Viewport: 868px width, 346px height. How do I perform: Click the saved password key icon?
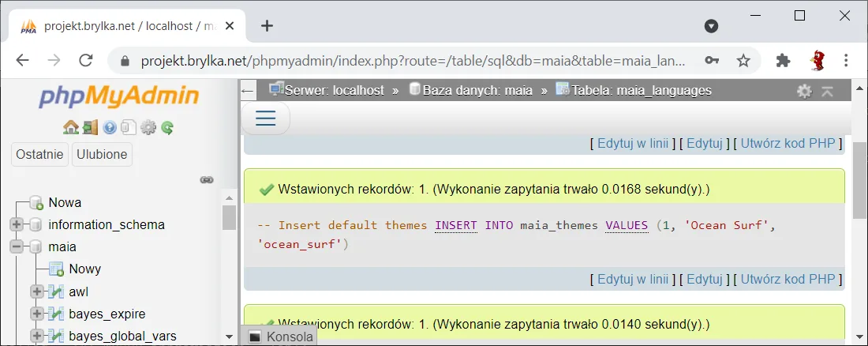[x=713, y=60]
